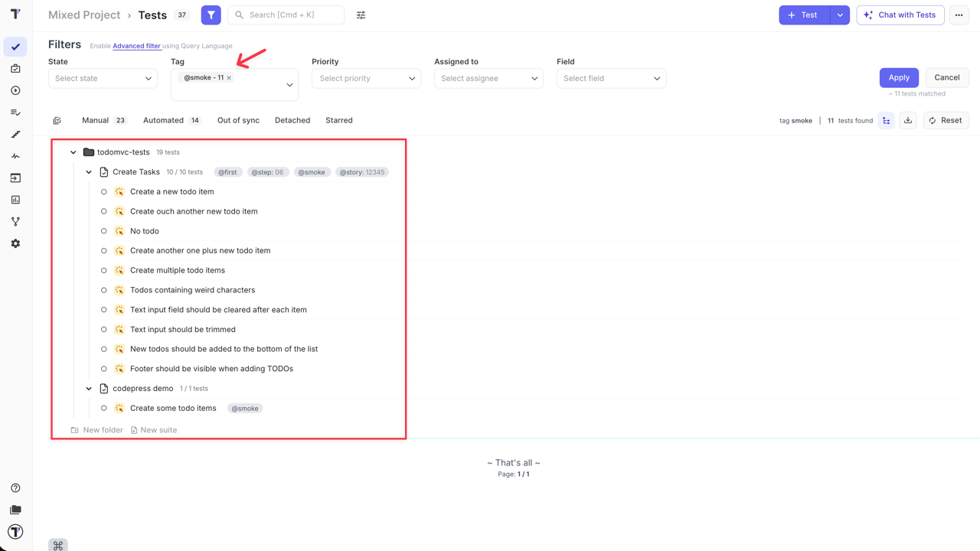This screenshot has width=980, height=551.
Task: Click the download export icon beside Reset
Action: tap(908, 120)
